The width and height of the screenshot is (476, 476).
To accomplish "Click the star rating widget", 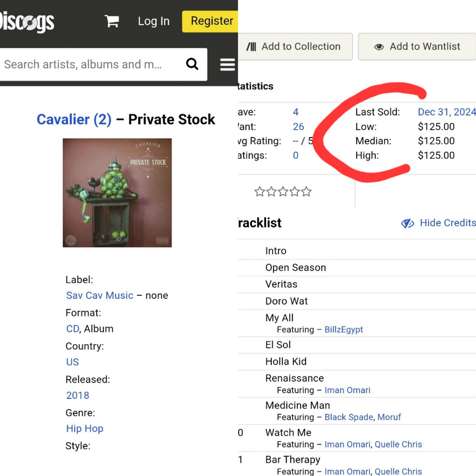I will (x=283, y=192).
